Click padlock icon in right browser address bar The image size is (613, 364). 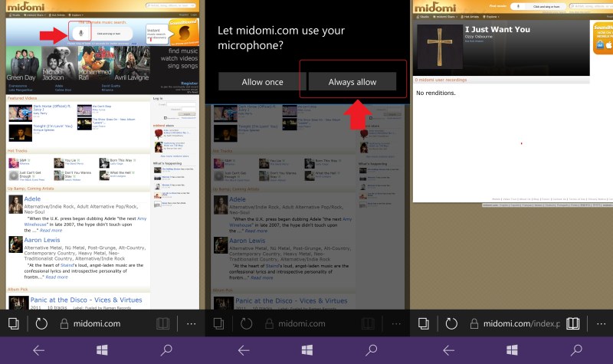click(x=474, y=323)
